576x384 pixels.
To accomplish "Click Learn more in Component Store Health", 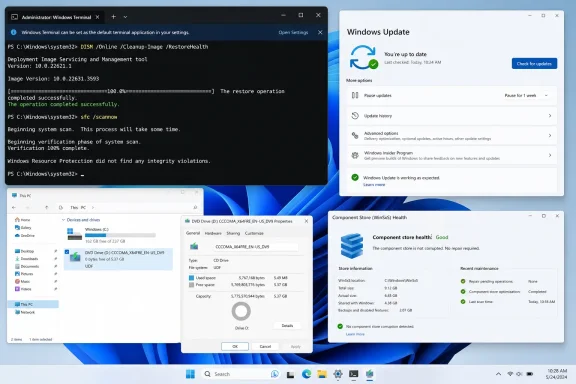I will click(x=355, y=334).
